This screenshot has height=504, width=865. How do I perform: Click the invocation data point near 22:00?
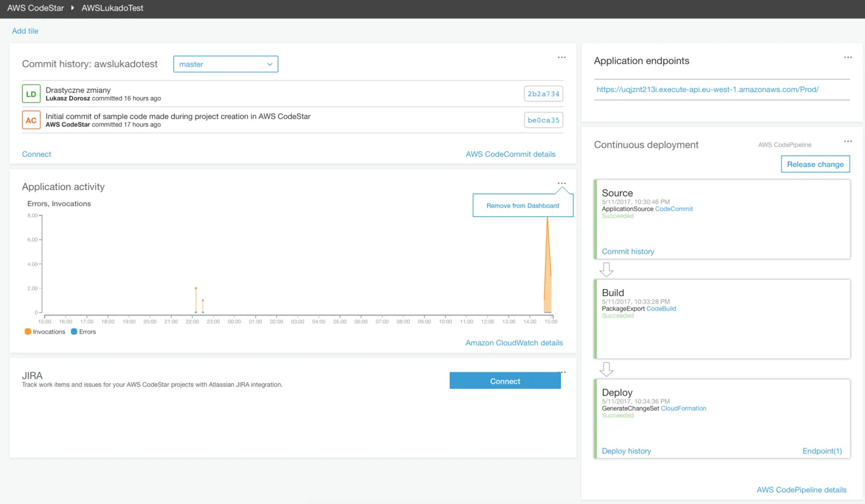[196, 288]
